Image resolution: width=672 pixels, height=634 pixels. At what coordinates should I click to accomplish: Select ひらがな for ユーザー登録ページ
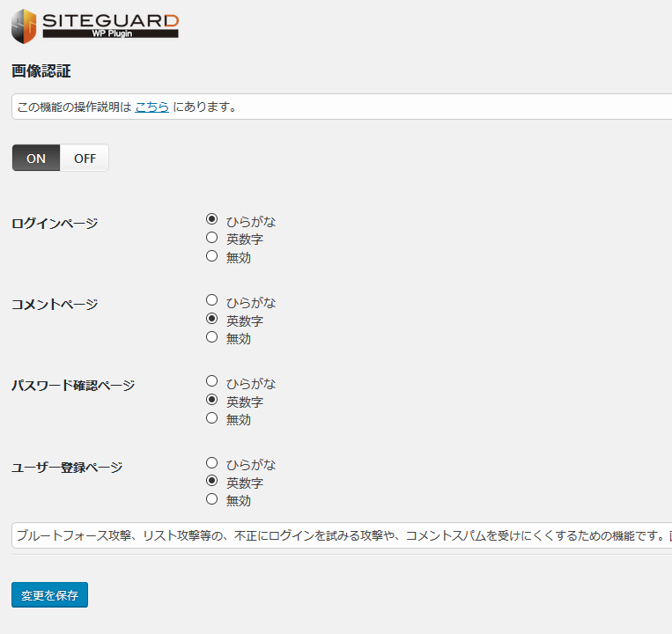click(x=211, y=462)
